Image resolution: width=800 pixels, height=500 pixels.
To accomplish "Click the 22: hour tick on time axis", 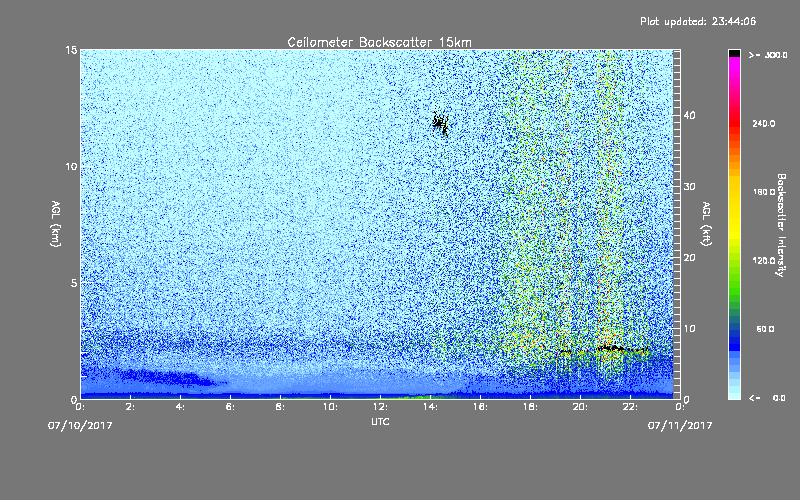I will 630,407.
